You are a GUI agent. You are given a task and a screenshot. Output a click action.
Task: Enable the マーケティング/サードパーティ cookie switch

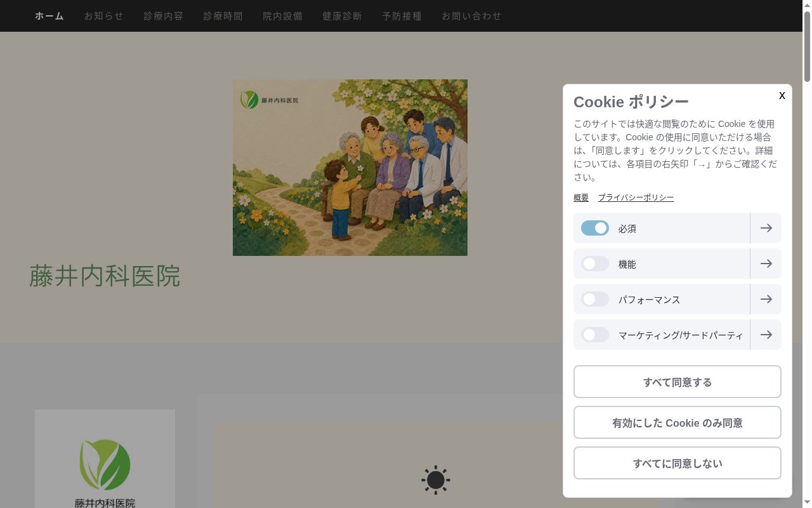[x=595, y=335]
